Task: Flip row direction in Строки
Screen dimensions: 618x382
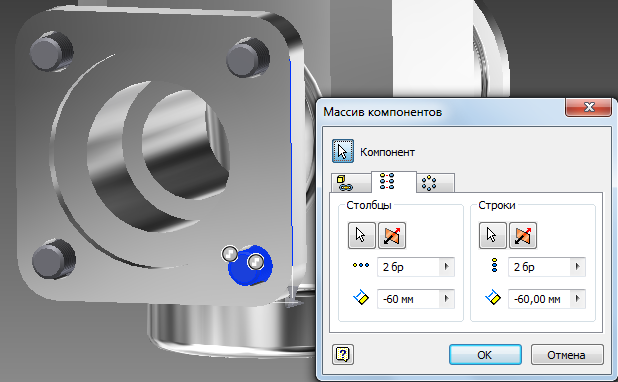Action: tap(523, 235)
